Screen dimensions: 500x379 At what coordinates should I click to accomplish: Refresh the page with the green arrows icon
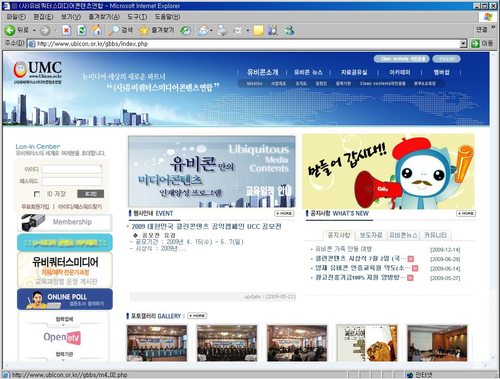[x=82, y=30]
